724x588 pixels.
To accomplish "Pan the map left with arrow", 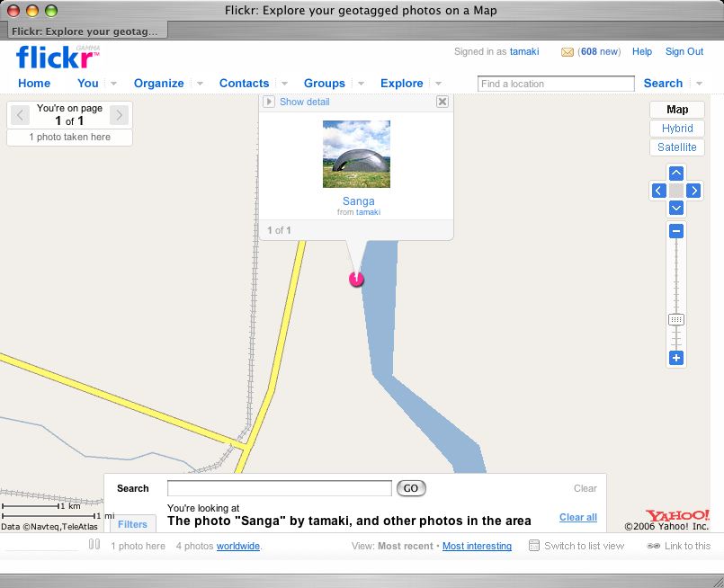I will [658, 191].
